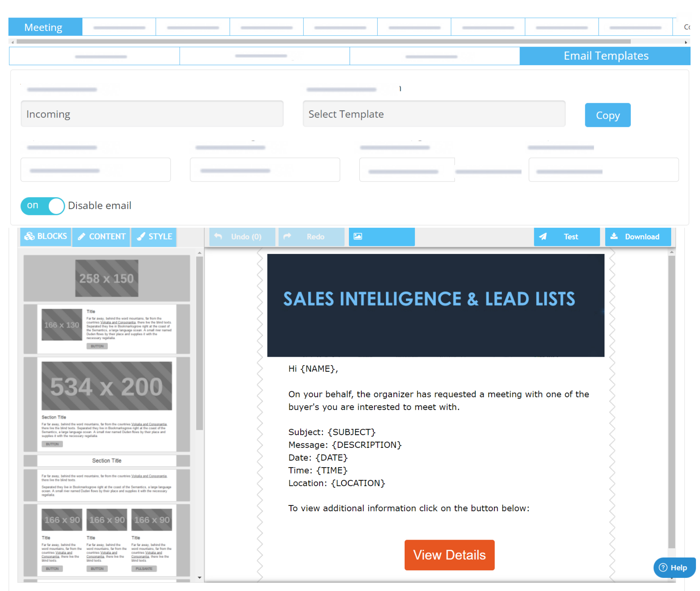Image resolution: width=700 pixels, height=591 pixels.
Task: Toggle the Disable email switch
Action: coord(43,206)
